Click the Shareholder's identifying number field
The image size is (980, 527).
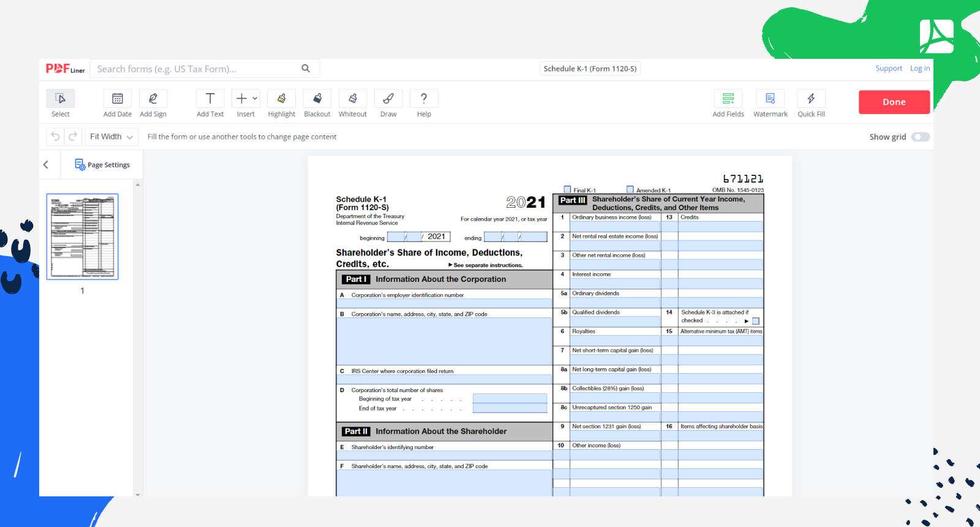pyautogui.click(x=444, y=455)
